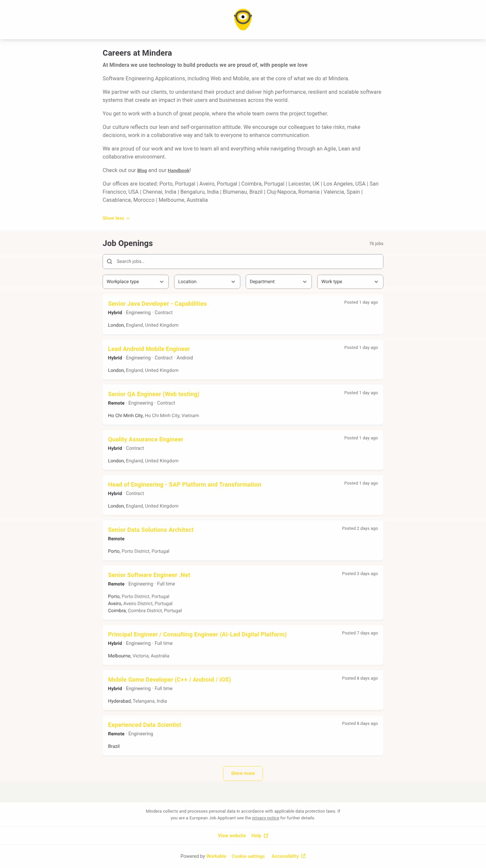Image resolution: width=486 pixels, height=868 pixels.
Task: Click the Help footer link
Action: [x=256, y=836]
